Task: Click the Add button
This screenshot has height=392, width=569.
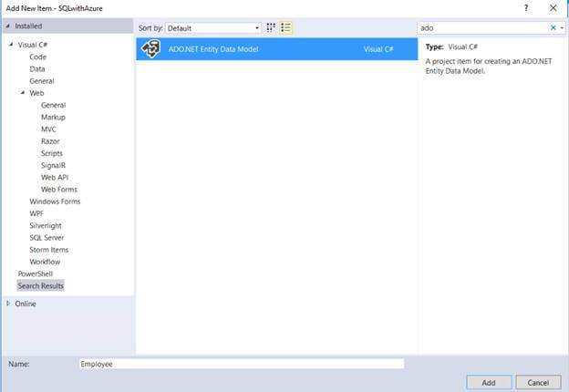Action: pyautogui.click(x=489, y=383)
